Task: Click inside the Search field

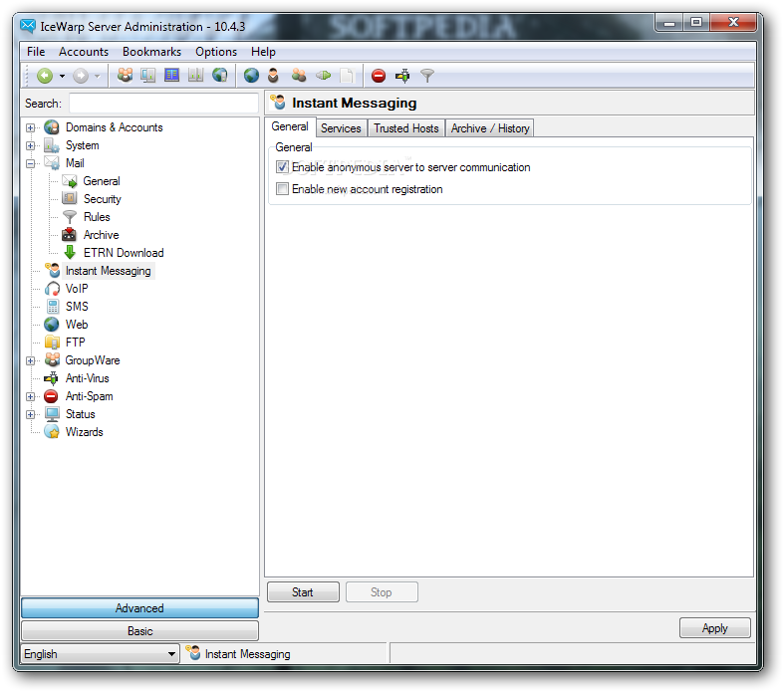Action: [163, 104]
